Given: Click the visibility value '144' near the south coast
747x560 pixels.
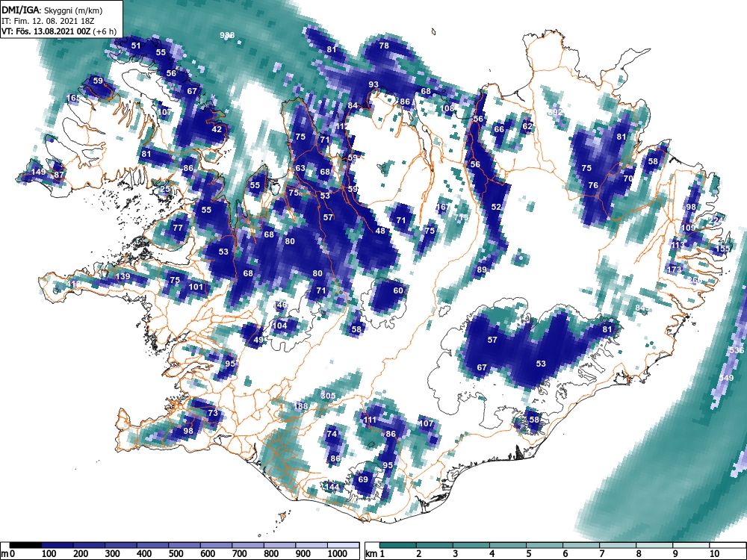Looking at the screenshot, I should click(x=332, y=487).
